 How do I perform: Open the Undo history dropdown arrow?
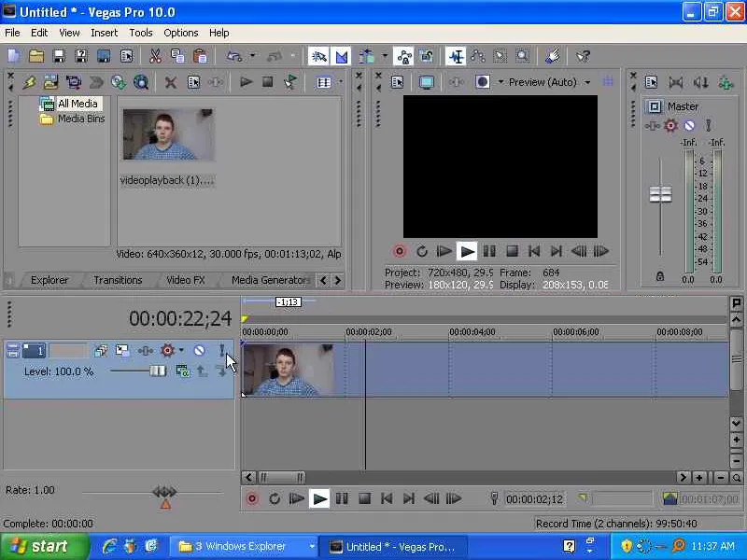(x=252, y=56)
